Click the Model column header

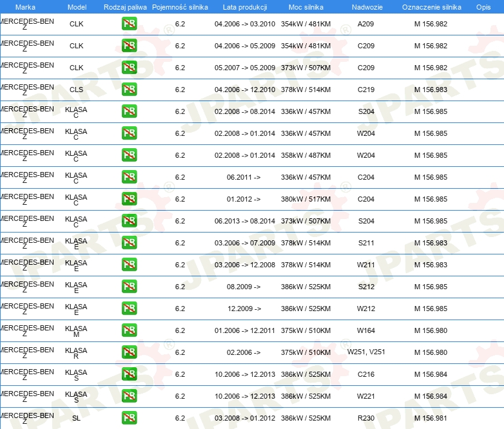(77, 7)
